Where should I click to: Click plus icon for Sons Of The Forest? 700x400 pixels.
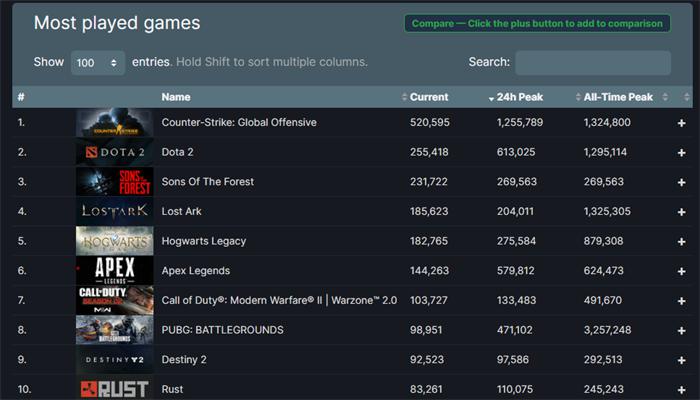[x=681, y=182]
